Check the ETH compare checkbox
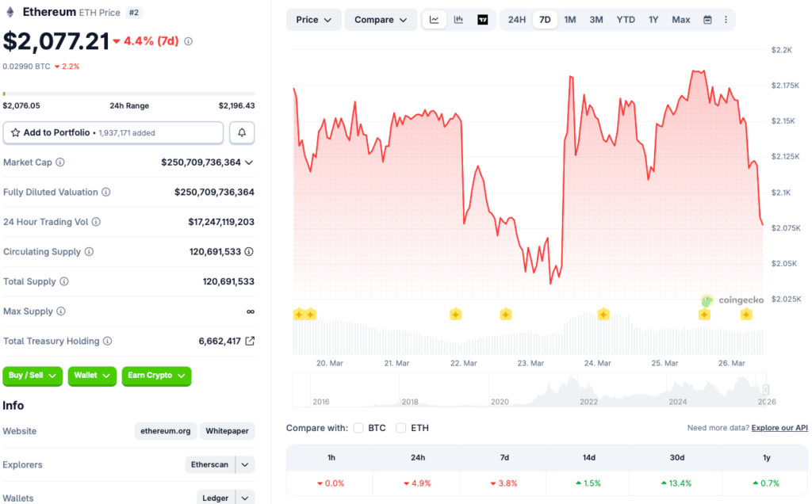The height and width of the screenshot is (504, 812). coord(400,428)
